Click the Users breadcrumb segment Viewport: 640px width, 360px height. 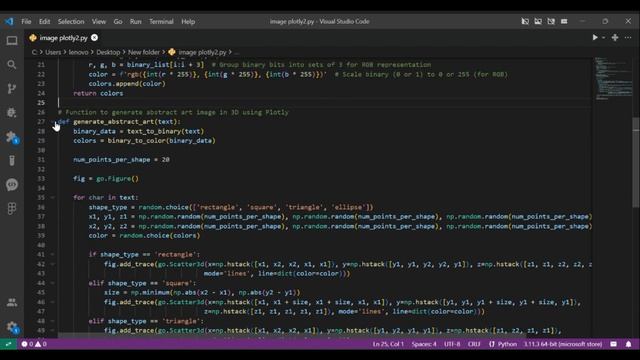click(53, 52)
